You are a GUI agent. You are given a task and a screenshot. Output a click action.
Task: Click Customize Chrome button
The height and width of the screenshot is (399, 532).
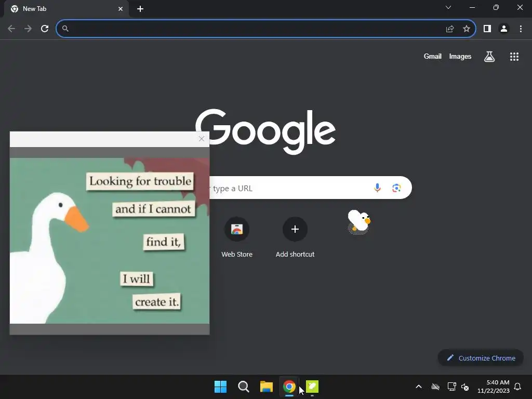[x=481, y=358]
